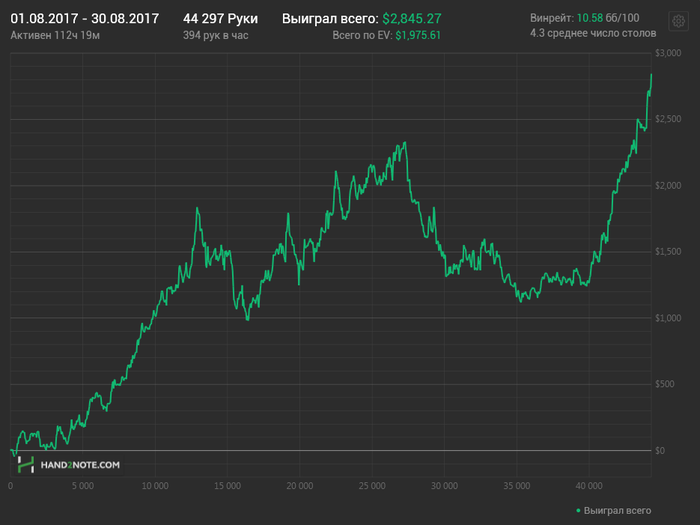Click the 35 000 x-axis label
Screen dimensions: 700x525
(x=517, y=486)
